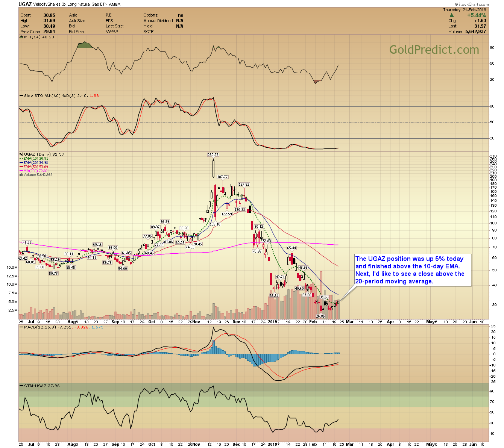Image resolution: width=504 pixels, height=448 pixels.
Task: Click the 71.21 price label
Action: pyautogui.click(x=27, y=242)
